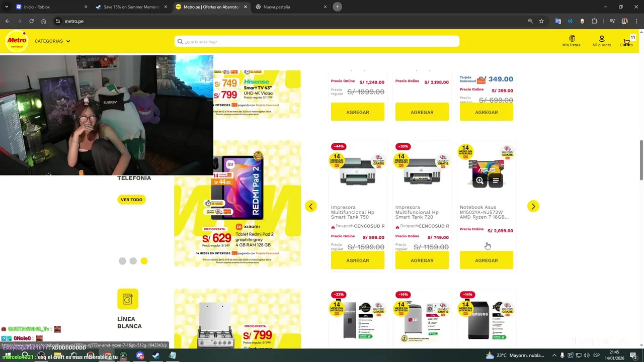The width and height of the screenshot is (644, 362).
Task: Open the Impresora Multifuncional Hp Smart Tank 720 title
Action: point(417,212)
